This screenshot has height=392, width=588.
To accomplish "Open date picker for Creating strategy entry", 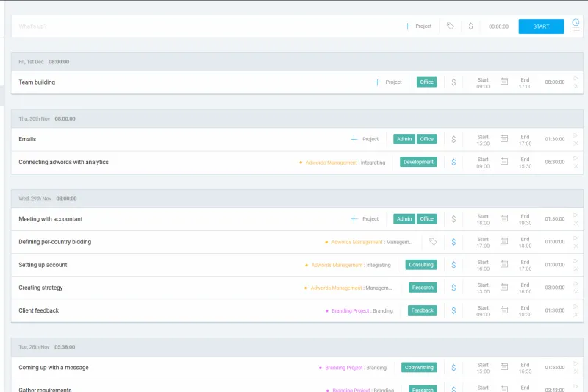I will tap(504, 288).
